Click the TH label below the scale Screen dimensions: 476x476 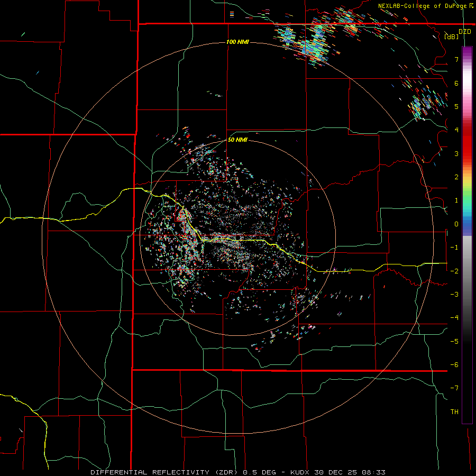(454, 411)
